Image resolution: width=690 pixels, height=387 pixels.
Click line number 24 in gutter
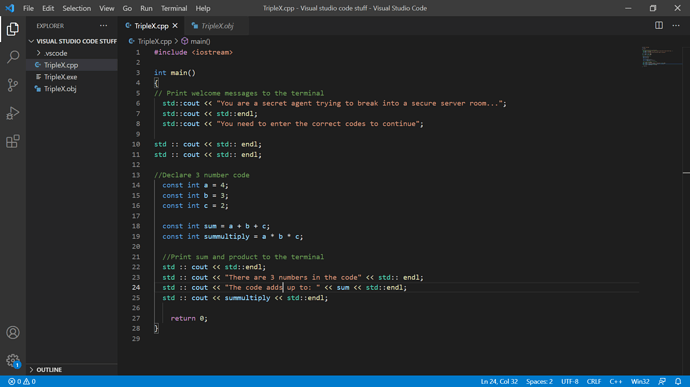pyautogui.click(x=136, y=287)
